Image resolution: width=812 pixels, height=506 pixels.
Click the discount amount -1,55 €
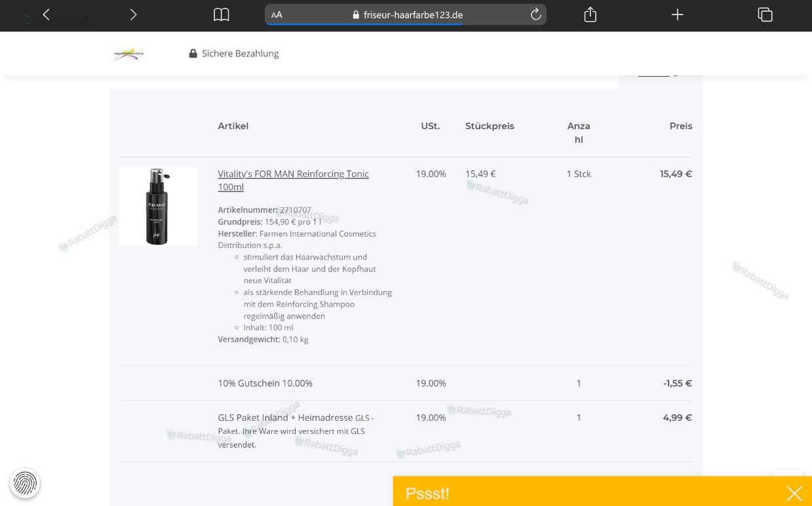678,383
